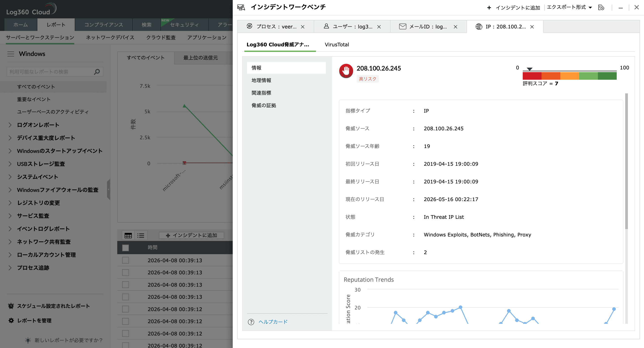Click the details pane vertical scrollbar
Viewport: 644px width, 348px height.
(627, 161)
